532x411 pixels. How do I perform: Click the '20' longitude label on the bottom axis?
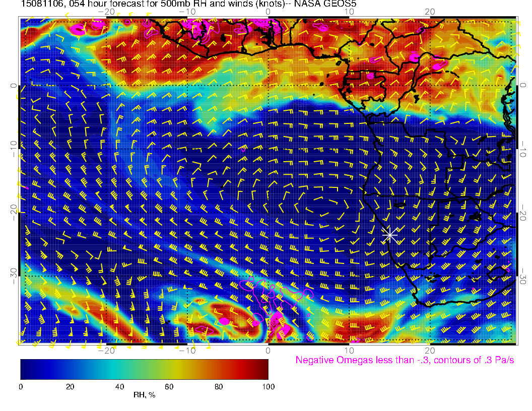(430, 351)
